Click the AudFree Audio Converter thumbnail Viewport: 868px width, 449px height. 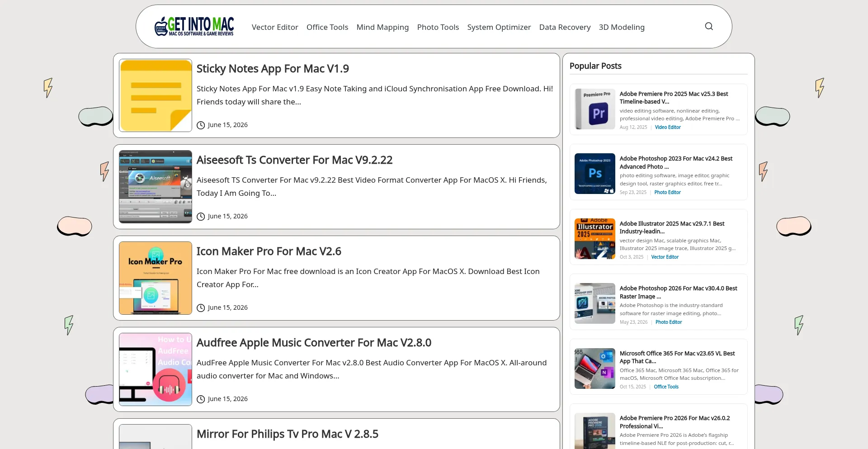156,369
